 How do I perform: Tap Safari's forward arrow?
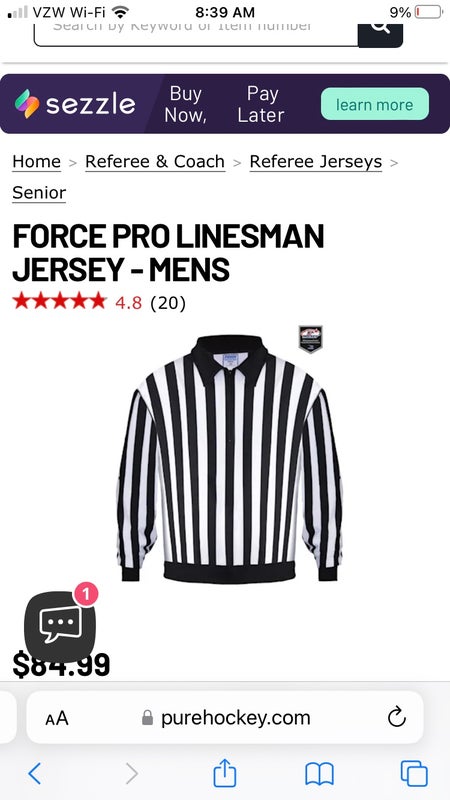pyautogui.click(x=131, y=774)
